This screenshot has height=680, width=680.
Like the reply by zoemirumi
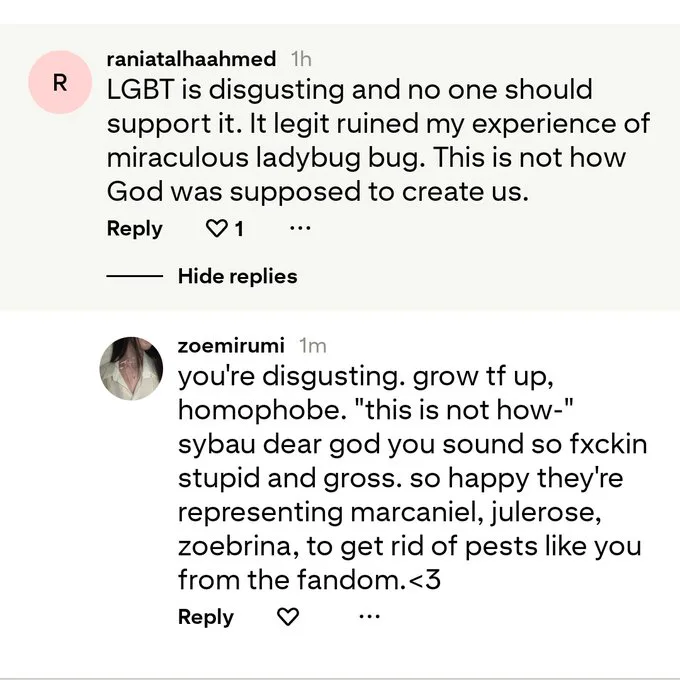(x=288, y=616)
